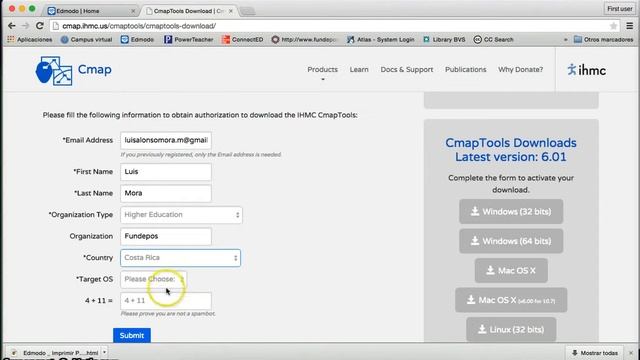This screenshot has height=360, width=640.
Task: Close the CmapTools Download tab
Action: click(231, 11)
